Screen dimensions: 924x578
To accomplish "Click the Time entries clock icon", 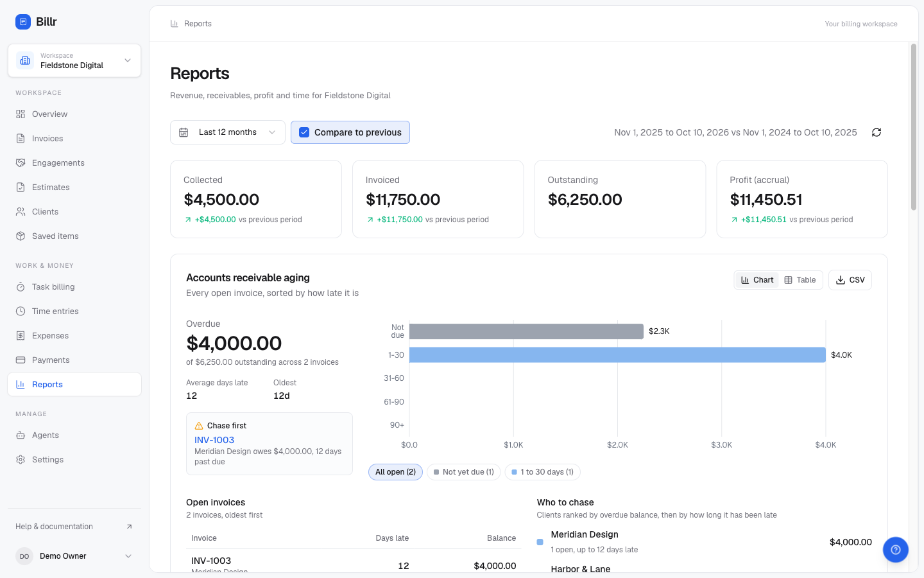I will 21,311.
